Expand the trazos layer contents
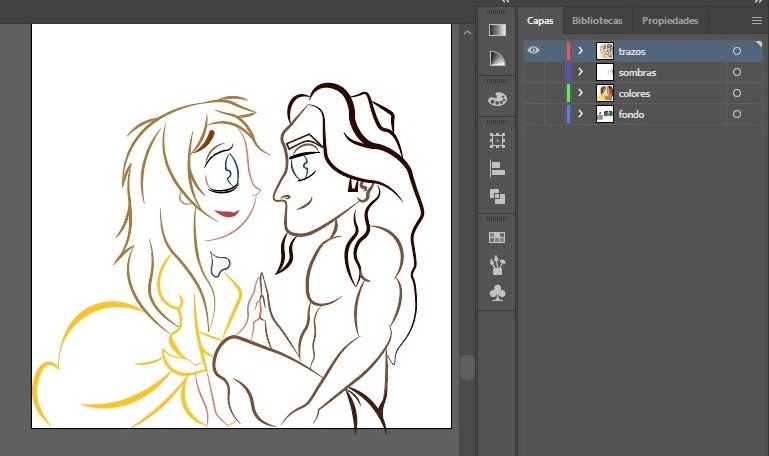The image size is (769, 456). [x=581, y=51]
